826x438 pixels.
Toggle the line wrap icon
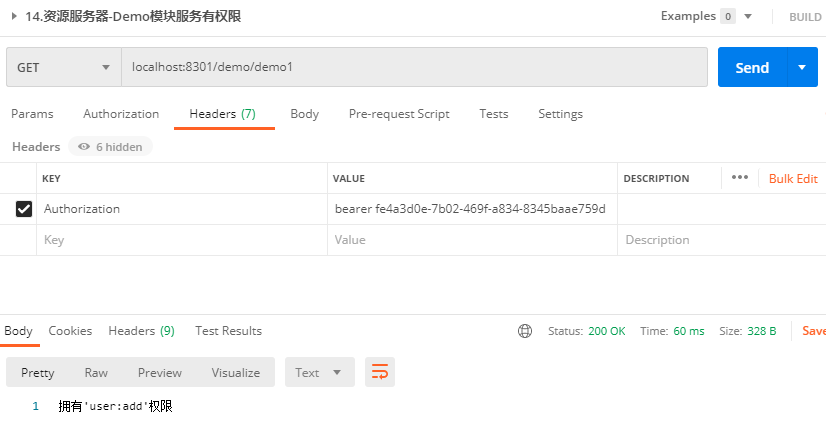[380, 372]
